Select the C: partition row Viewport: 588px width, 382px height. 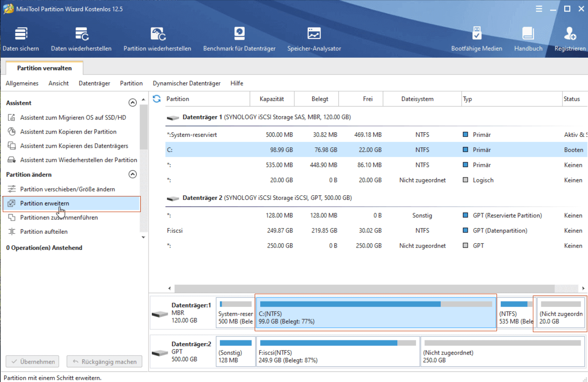(x=376, y=150)
